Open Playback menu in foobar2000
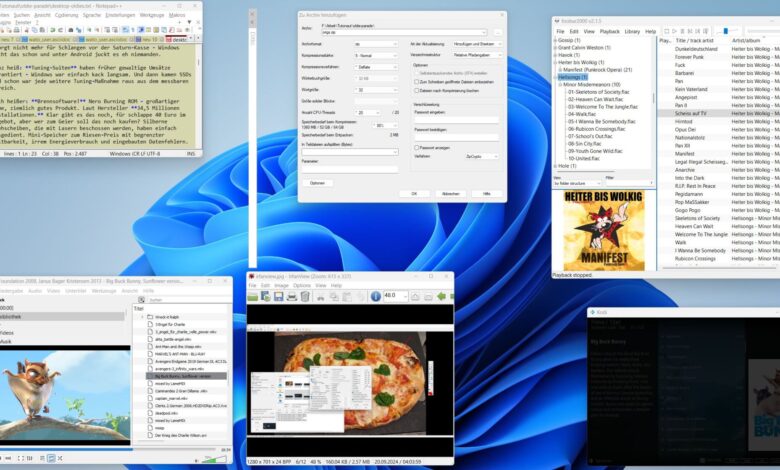The width and height of the screenshot is (780, 470). coord(609,31)
